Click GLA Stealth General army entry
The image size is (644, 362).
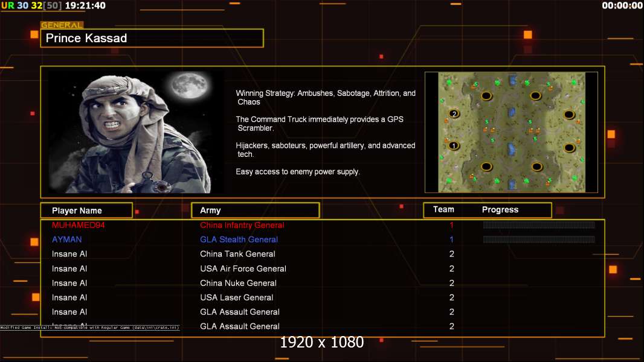pyautogui.click(x=239, y=240)
